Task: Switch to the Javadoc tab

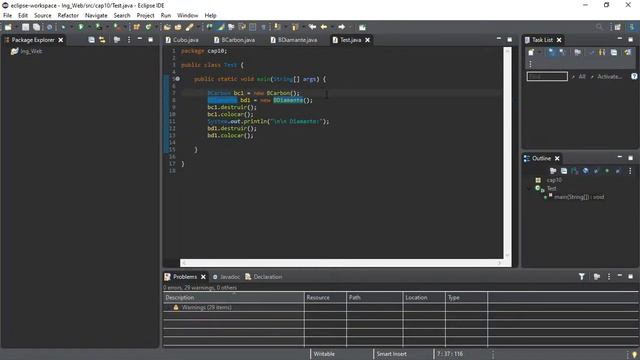Action: 226,277
